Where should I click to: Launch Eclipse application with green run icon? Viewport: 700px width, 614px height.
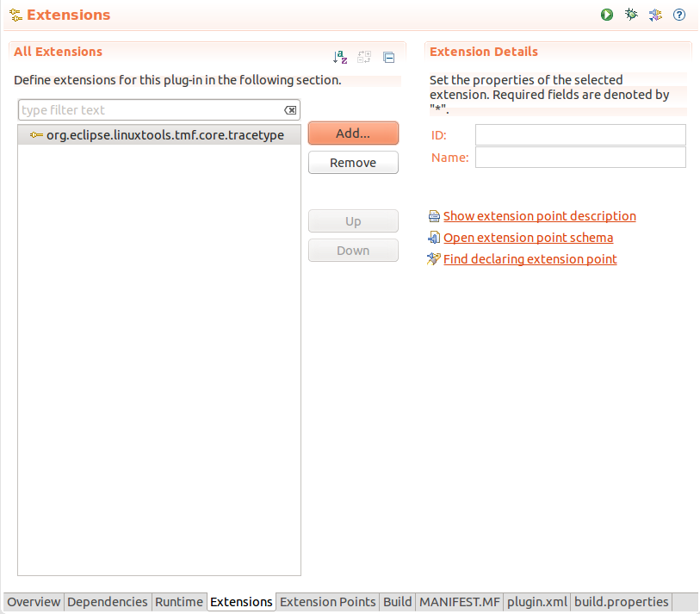pyautogui.click(x=607, y=15)
